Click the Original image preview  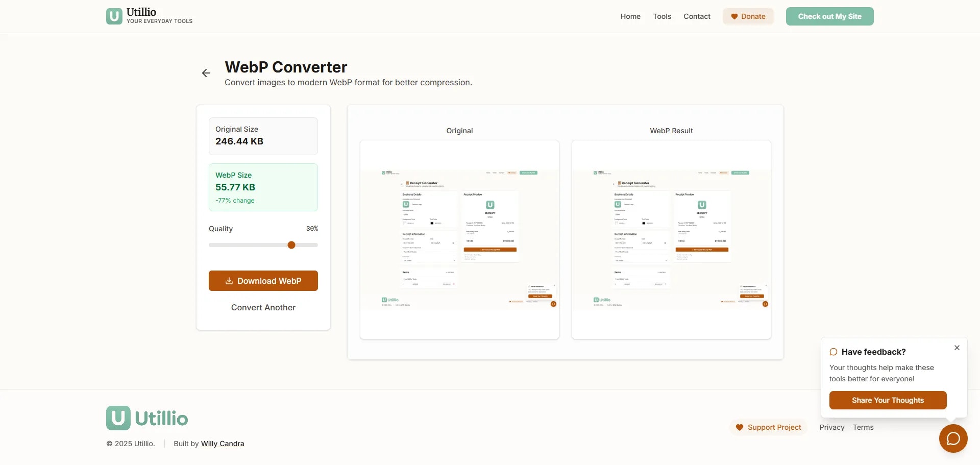tap(459, 240)
